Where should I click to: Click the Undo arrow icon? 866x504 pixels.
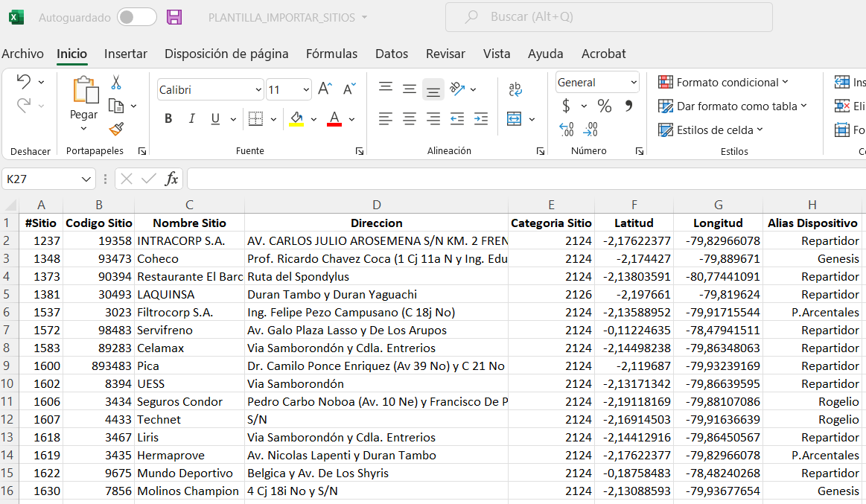24,82
